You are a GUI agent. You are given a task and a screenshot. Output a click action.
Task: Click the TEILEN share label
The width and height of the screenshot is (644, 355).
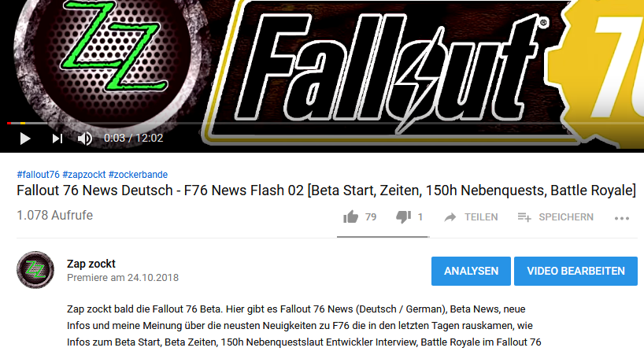coord(481,217)
